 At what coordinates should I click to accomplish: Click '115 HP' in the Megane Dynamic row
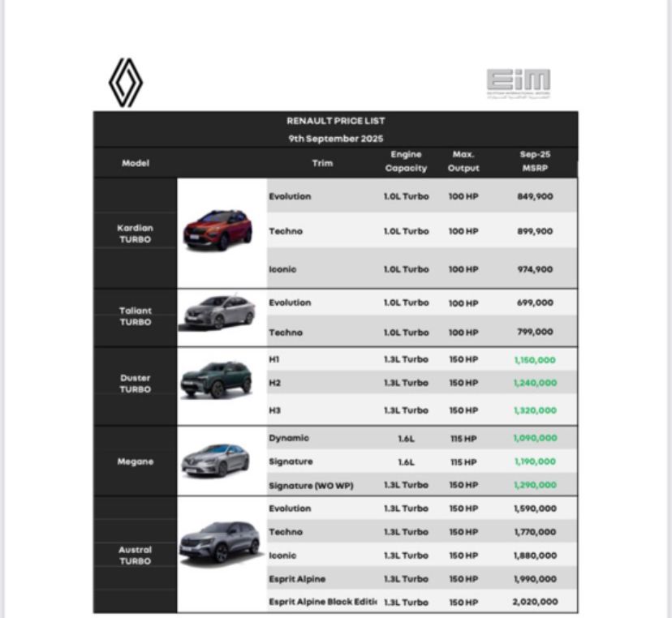point(463,439)
